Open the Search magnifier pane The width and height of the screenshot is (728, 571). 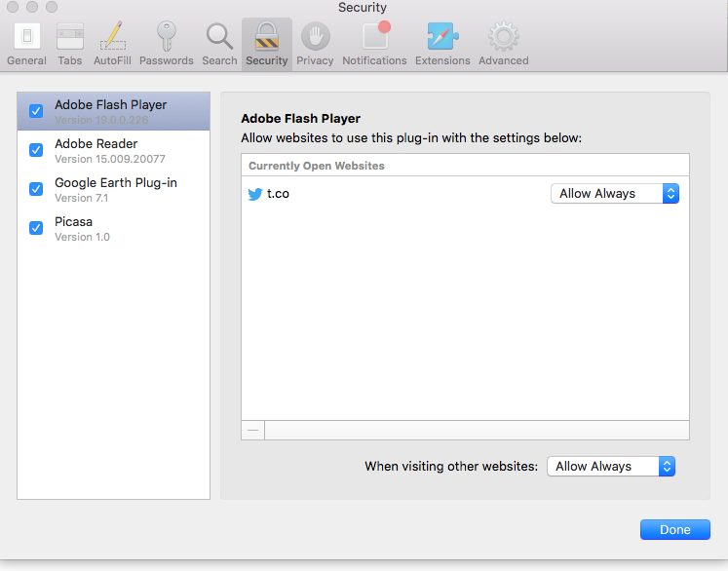pyautogui.click(x=219, y=44)
